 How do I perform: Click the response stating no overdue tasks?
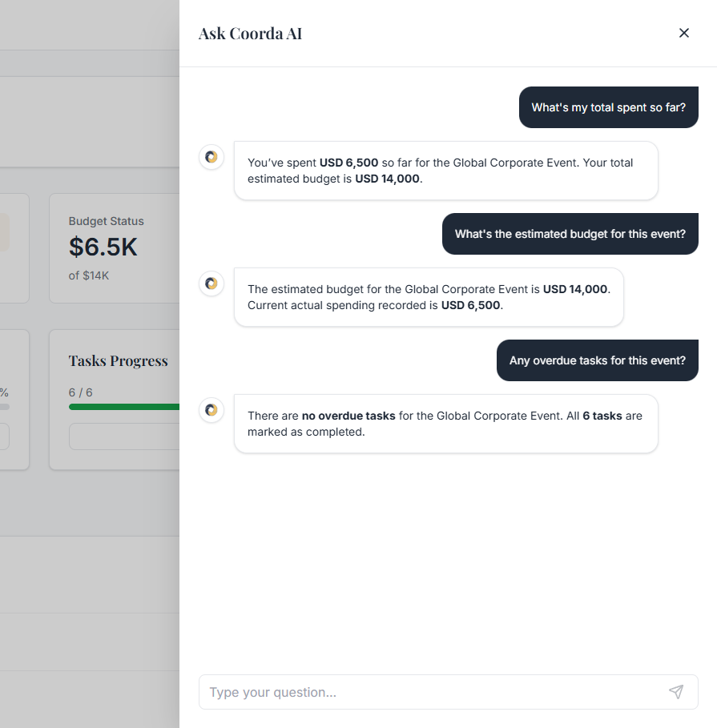pos(445,423)
